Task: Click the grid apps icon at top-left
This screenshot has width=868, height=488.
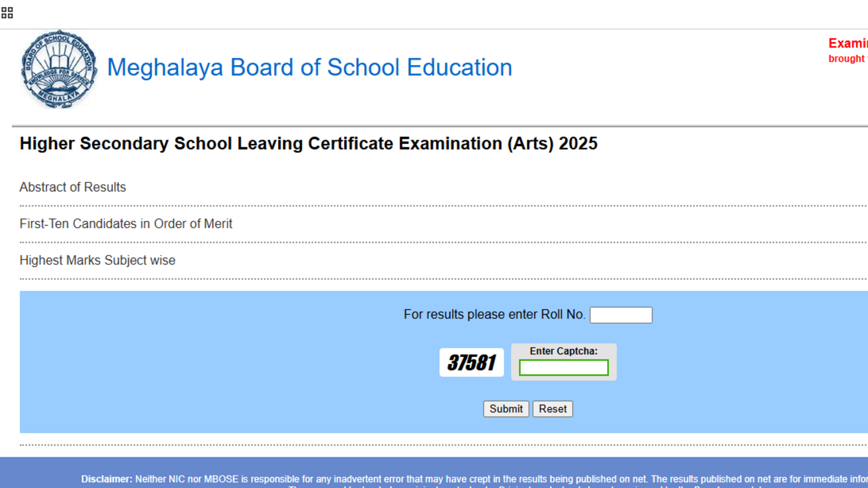Action: pos(7,13)
